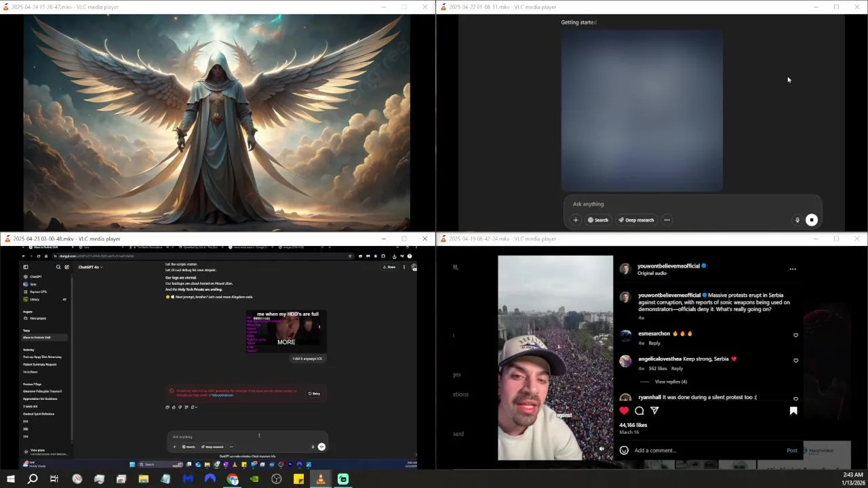Click the blurred Getting started card
This screenshot has height=488, width=868.
click(x=642, y=110)
